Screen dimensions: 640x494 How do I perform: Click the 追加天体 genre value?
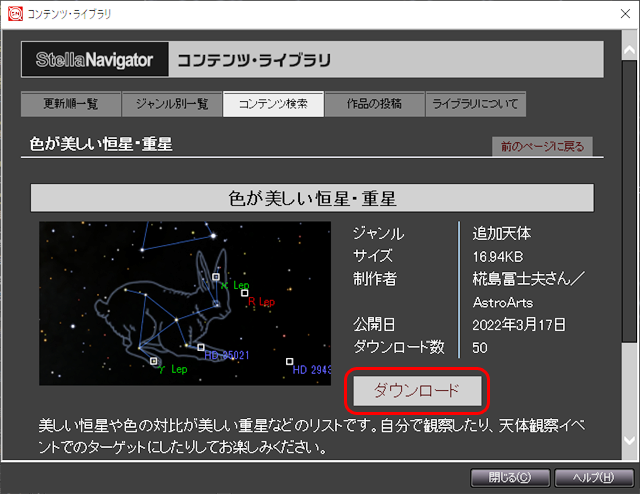502,233
